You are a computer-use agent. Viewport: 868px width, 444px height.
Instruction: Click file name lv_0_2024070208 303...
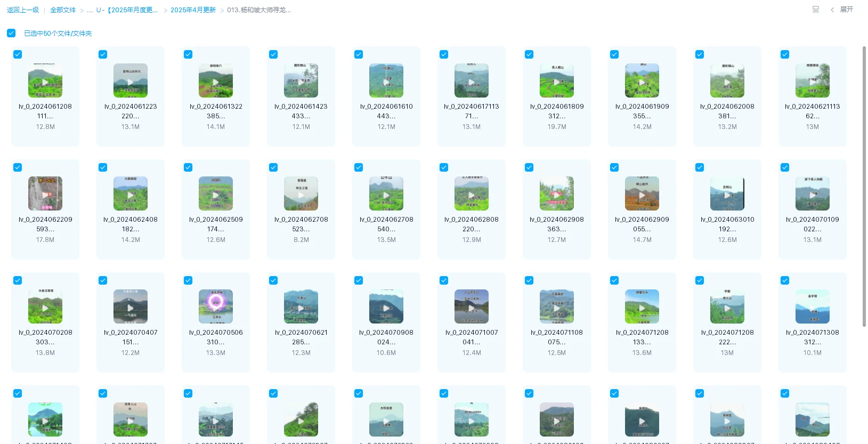pos(45,337)
